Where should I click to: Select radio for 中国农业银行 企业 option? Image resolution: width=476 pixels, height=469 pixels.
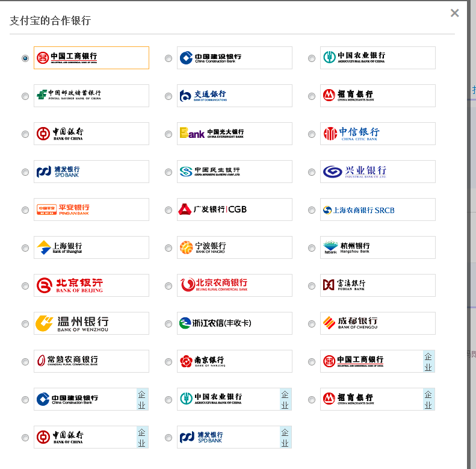tap(168, 400)
